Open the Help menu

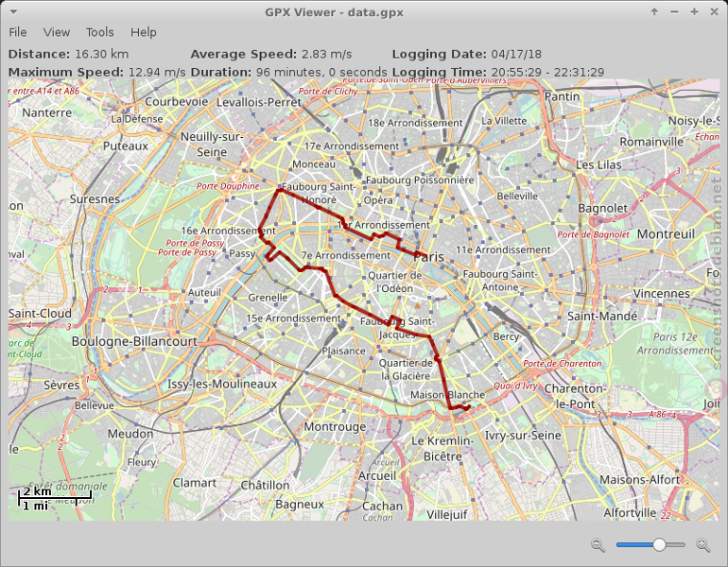[x=143, y=32]
